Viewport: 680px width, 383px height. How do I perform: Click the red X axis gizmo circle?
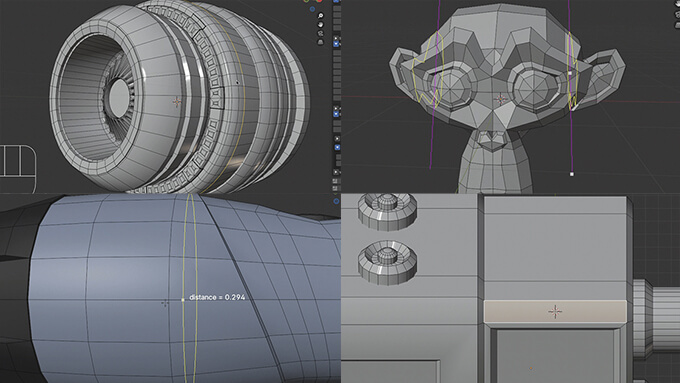[320, 1]
